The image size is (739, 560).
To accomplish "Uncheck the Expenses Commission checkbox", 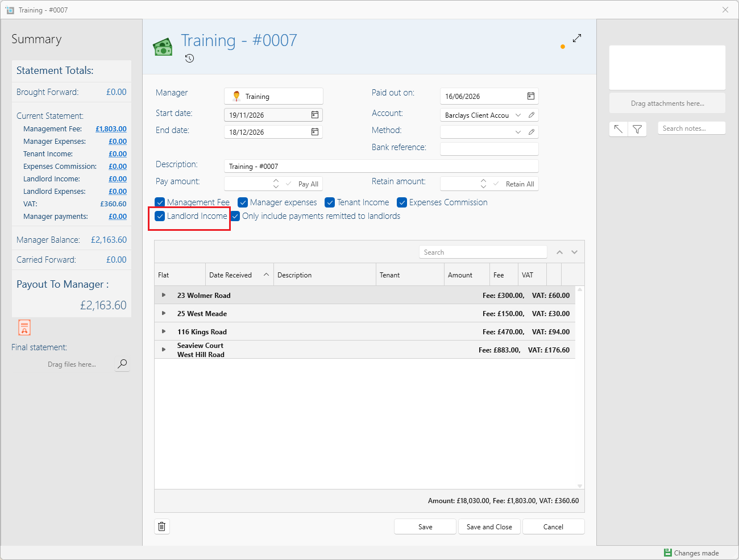I will (x=402, y=202).
